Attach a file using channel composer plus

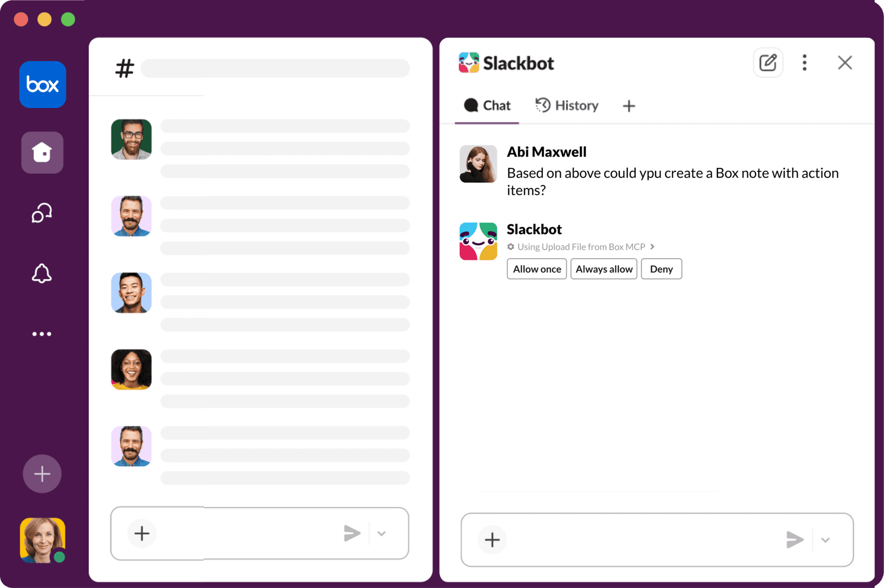(142, 533)
